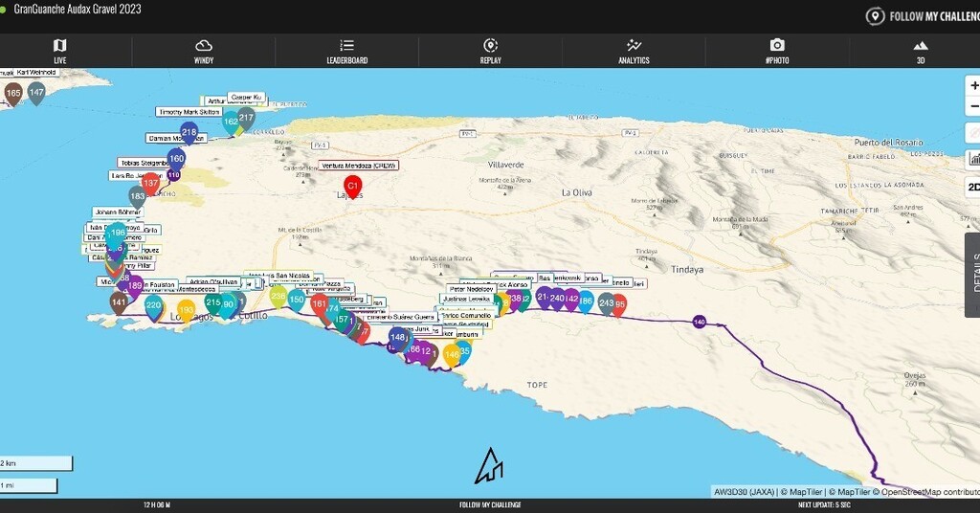
Task: Select rider marker 150
Action: point(297,301)
